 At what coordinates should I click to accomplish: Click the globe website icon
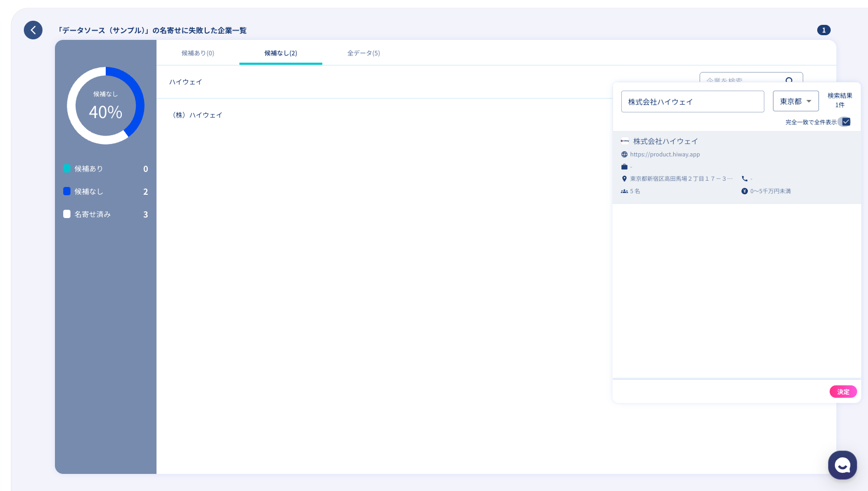coord(624,154)
